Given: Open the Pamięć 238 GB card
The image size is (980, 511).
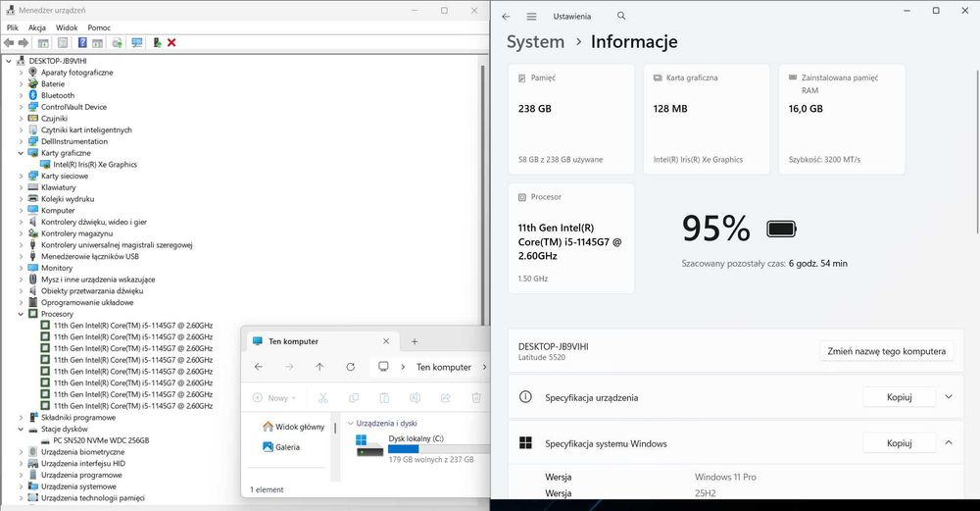Looking at the screenshot, I should pyautogui.click(x=571, y=119).
